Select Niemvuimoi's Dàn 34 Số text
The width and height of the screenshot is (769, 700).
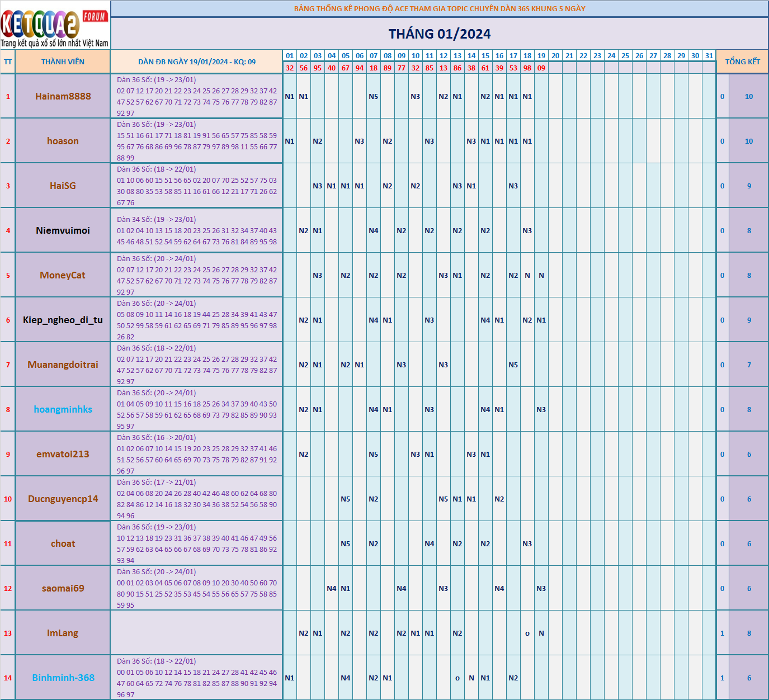point(157,219)
